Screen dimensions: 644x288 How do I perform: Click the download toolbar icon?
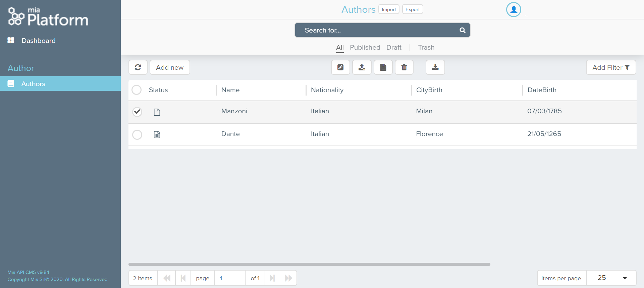pos(435,67)
